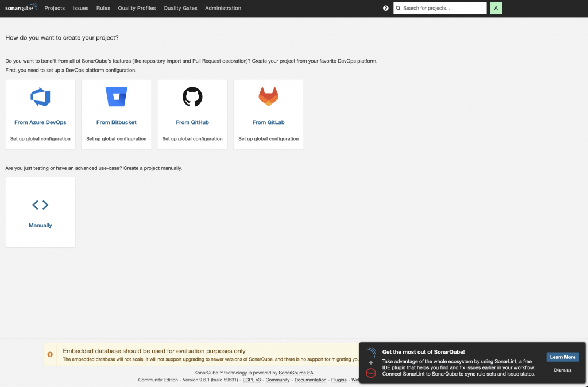Click the SonarQube logo
588x387 pixels.
pos(21,7)
